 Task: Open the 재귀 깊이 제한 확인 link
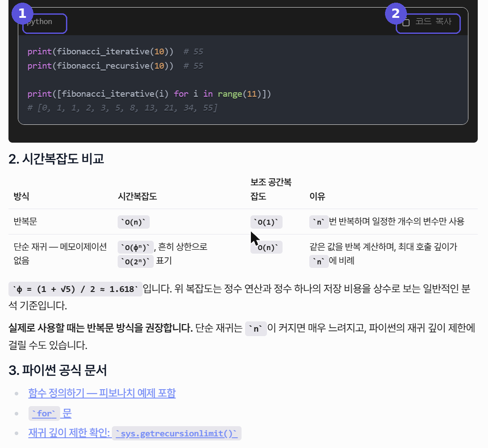click(x=135, y=433)
